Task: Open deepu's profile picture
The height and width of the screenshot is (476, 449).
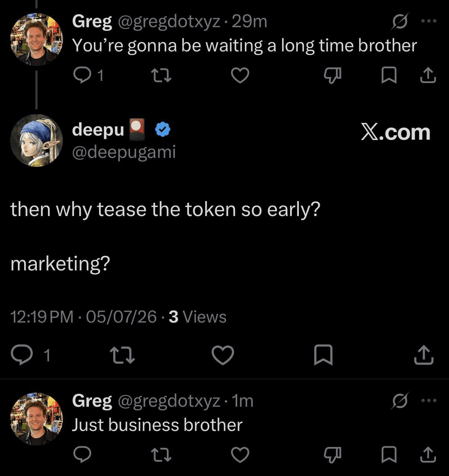Action: [36, 140]
